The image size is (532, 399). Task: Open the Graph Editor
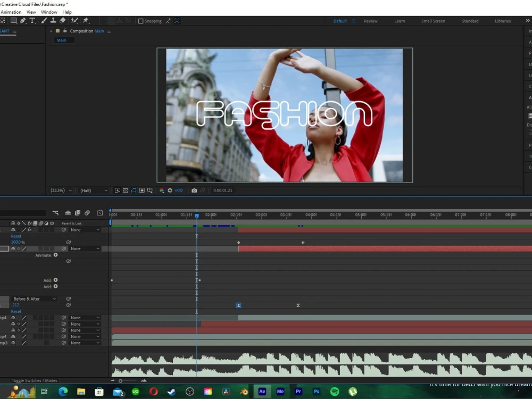[x=100, y=213]
